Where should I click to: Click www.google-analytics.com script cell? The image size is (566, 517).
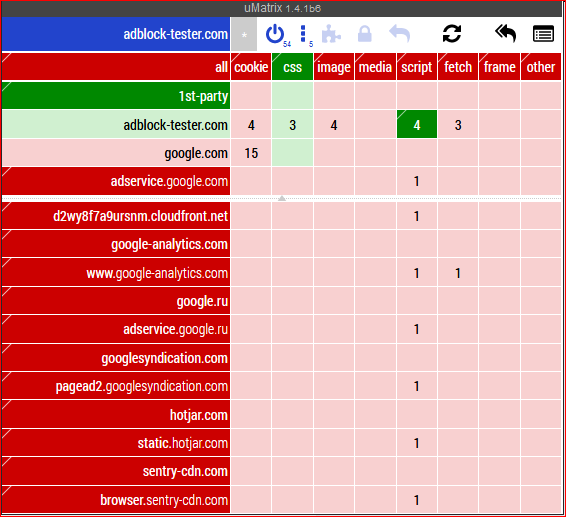[417, 273]
